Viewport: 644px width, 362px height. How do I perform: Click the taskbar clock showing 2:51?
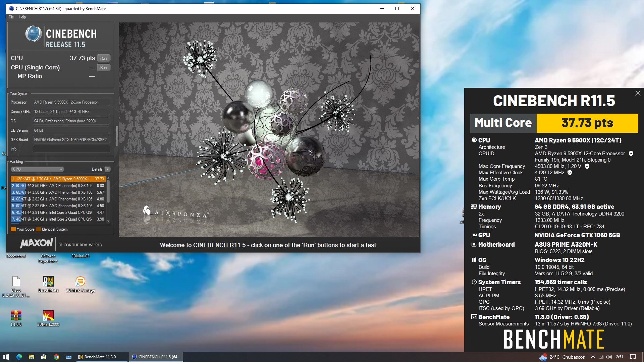620,357
